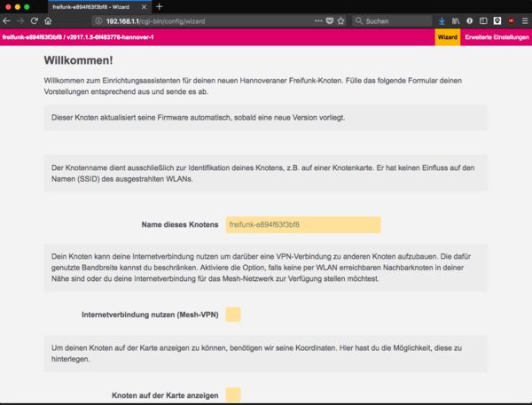Click the Name dieses Knotens field
Image resolution: width=532 pixels, height=405 pixels.
pyautogui.click(x=302, y=225)
